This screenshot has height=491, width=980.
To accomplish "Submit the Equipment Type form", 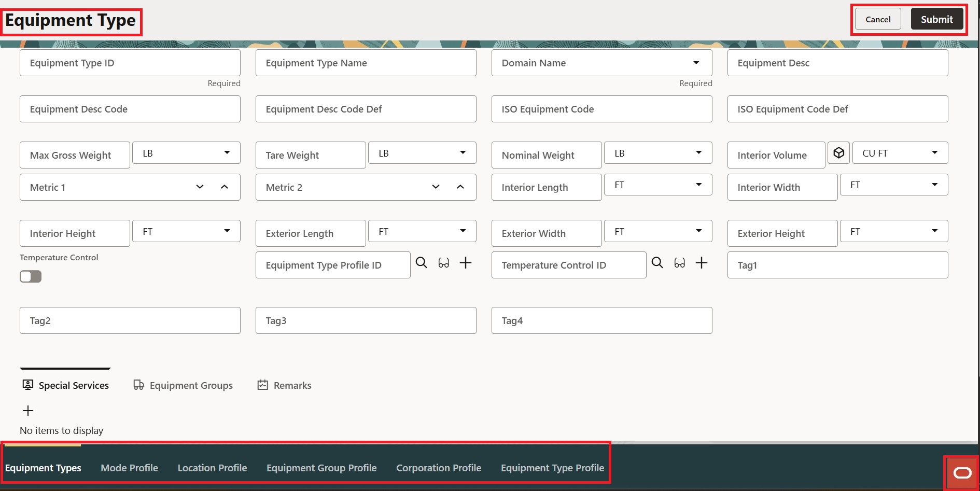I will point(936,19).
